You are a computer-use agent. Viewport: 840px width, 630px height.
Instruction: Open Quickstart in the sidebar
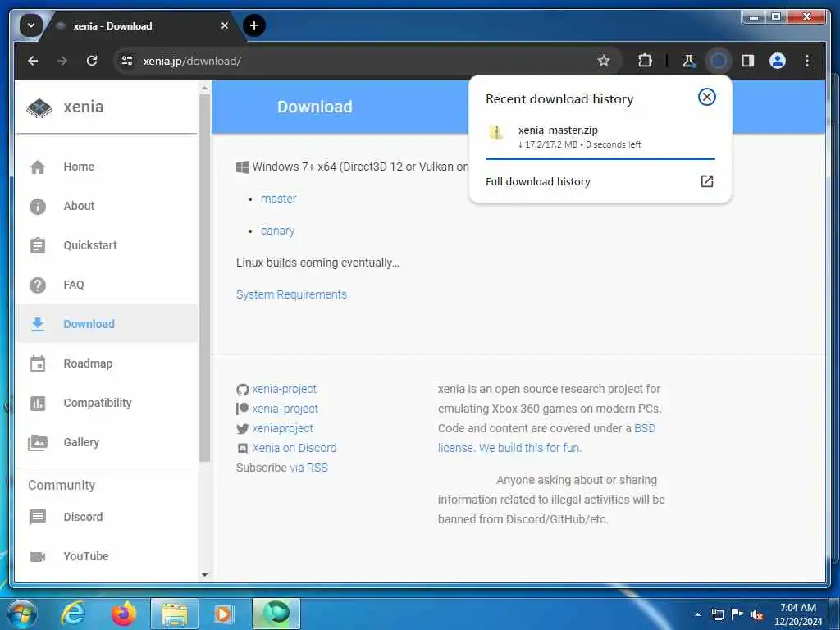[107, 245]
